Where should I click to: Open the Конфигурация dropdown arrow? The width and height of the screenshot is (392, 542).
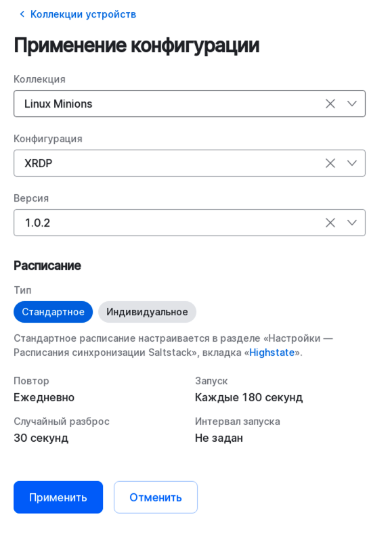click(352, 163)
